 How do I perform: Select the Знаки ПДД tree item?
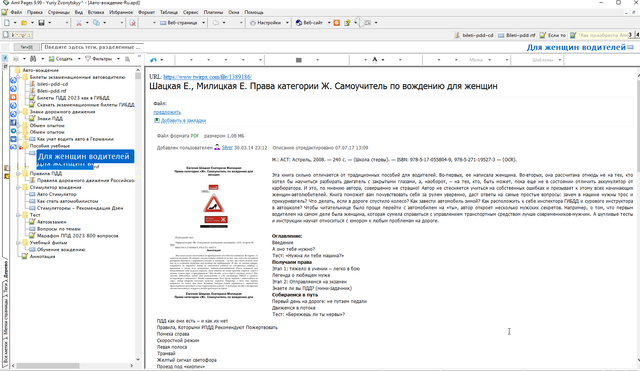(50, 119)
